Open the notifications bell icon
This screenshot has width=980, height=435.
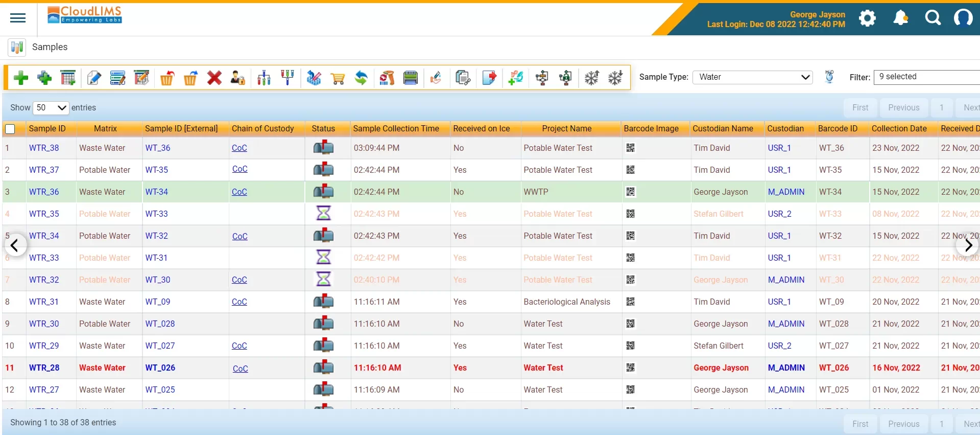click(x=900, y=18)
